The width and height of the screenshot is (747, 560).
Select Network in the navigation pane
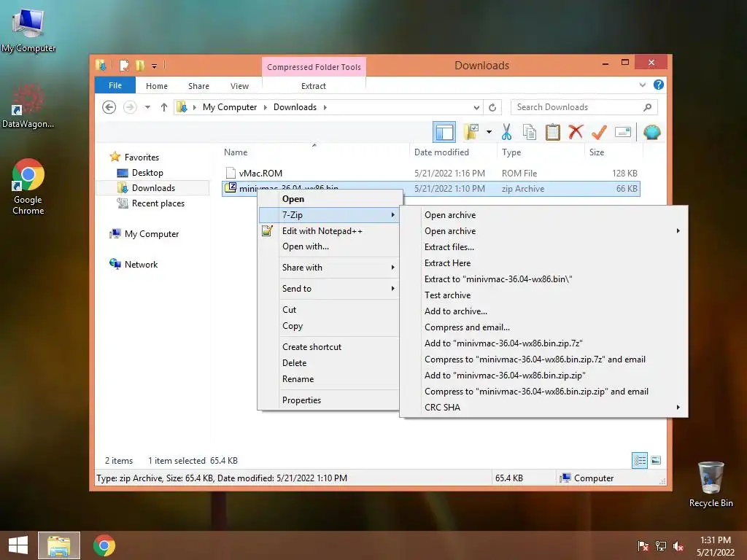pyautogui.click(x=141, y=264)
